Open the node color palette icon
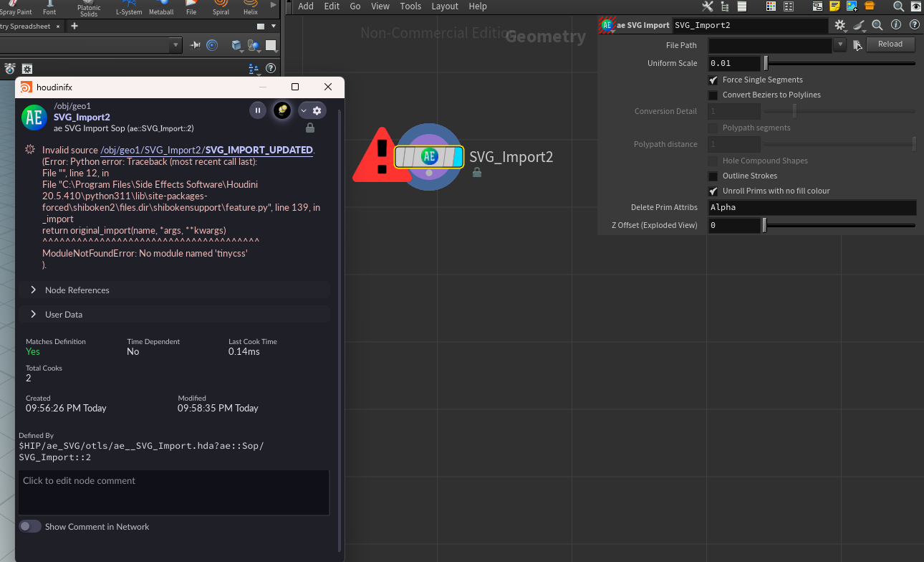The image size is (924, 562). pyautogui.click(x=771, y=6)
